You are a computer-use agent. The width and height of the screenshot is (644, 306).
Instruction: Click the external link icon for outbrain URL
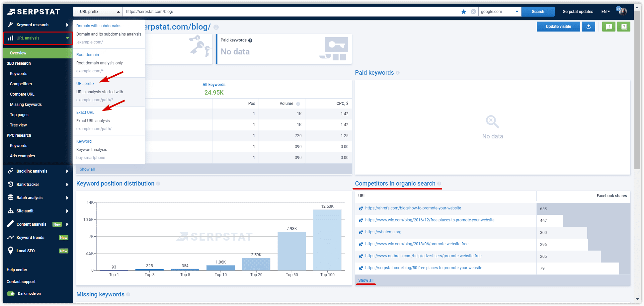(x=361, y=256)
